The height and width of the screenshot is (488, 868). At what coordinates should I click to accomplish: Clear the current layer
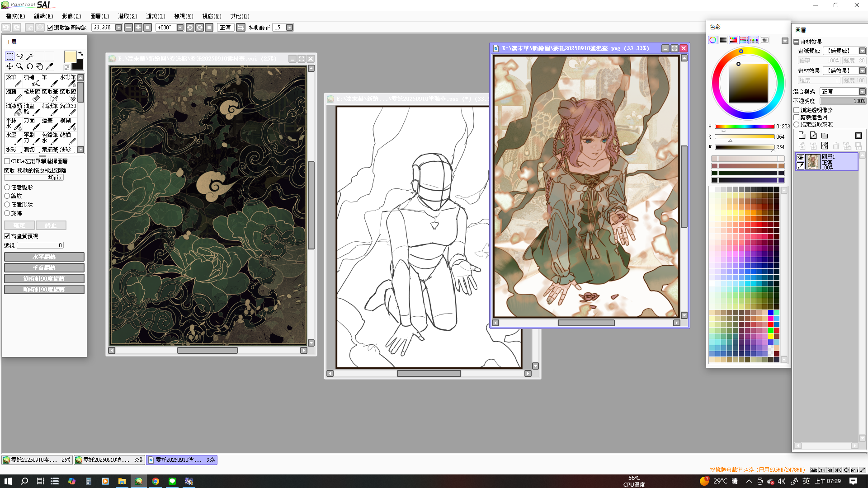825,146
